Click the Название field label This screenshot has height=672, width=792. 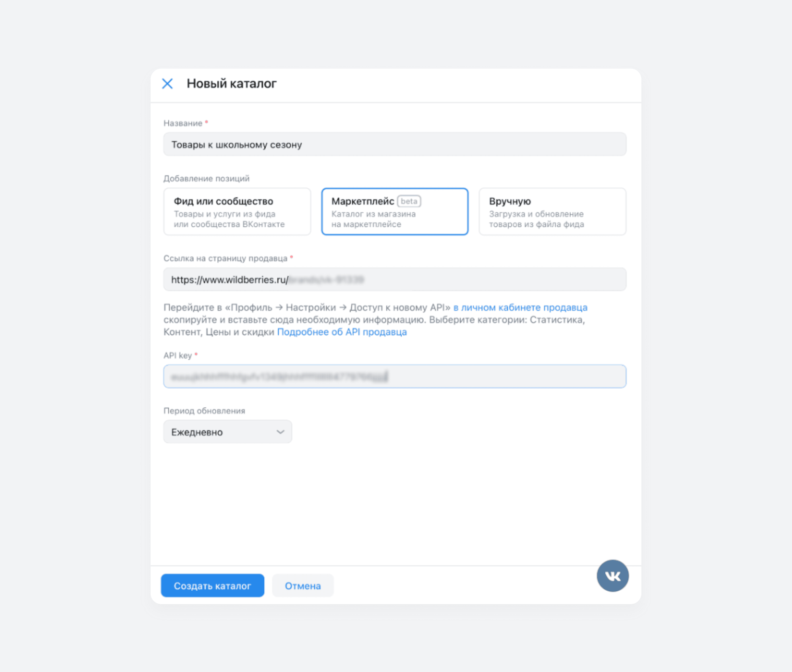(183, 123)
